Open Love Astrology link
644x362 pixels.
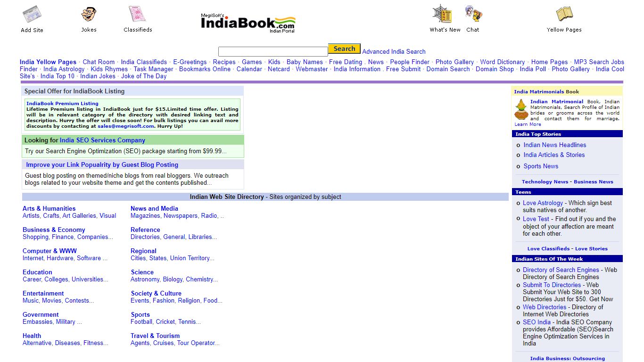pyautogui.click(x=543, y=203)
